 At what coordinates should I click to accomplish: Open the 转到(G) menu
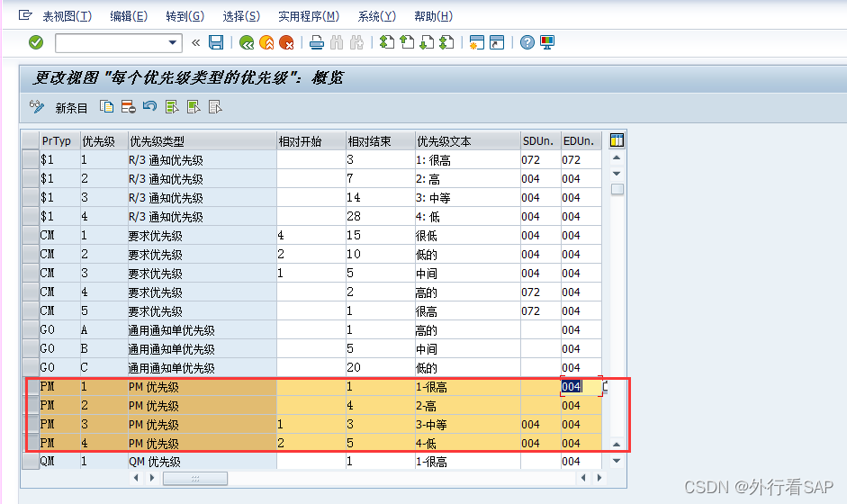185,16
